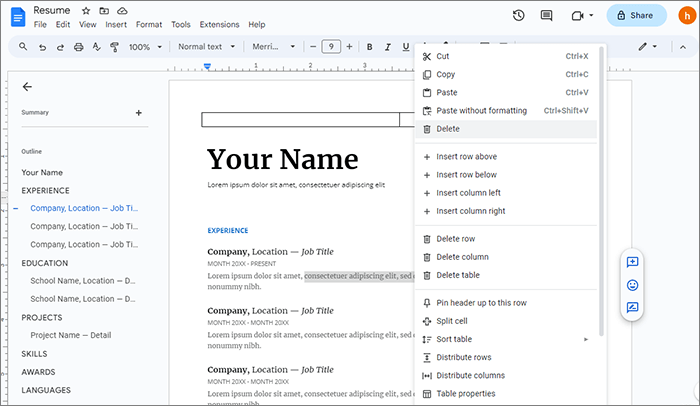Open the editing mode pencil dropdown
Screen dimensions: 700x406
pyautogui.click(x=648, y=46)
